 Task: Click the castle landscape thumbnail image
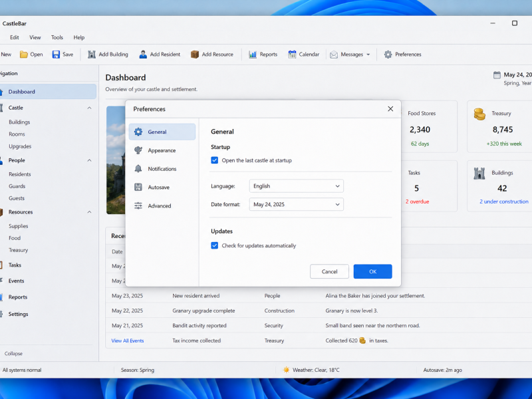pyautogui.click(x=116, y=160)
